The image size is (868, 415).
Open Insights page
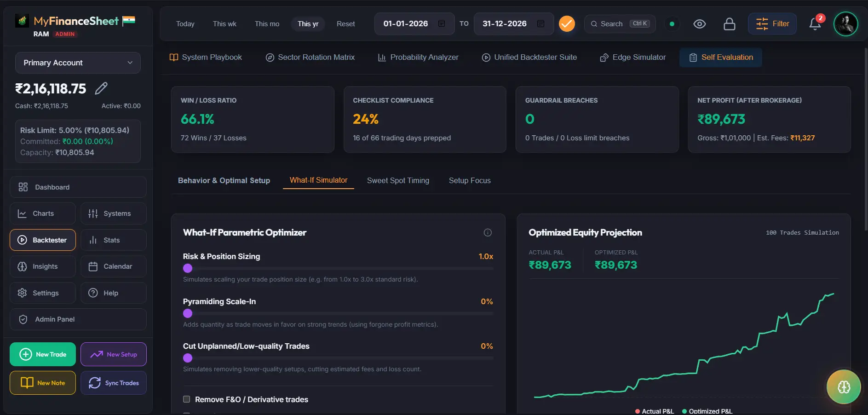point(43,266)
